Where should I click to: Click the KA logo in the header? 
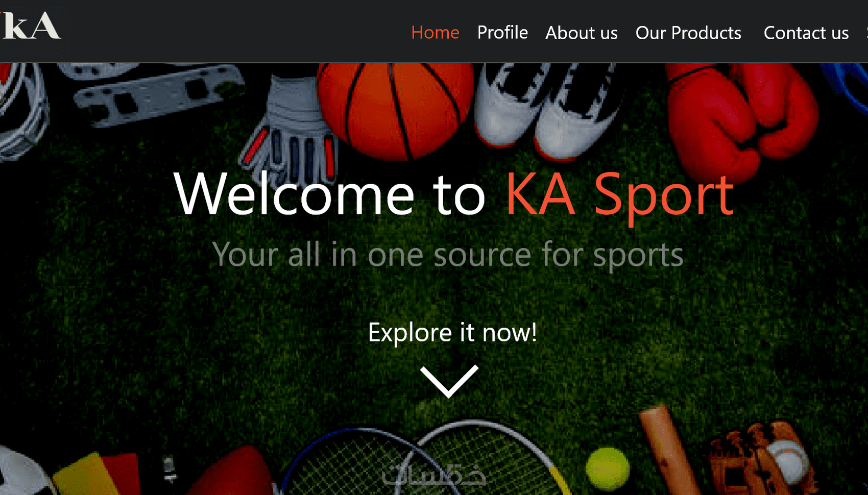(31, 26)
